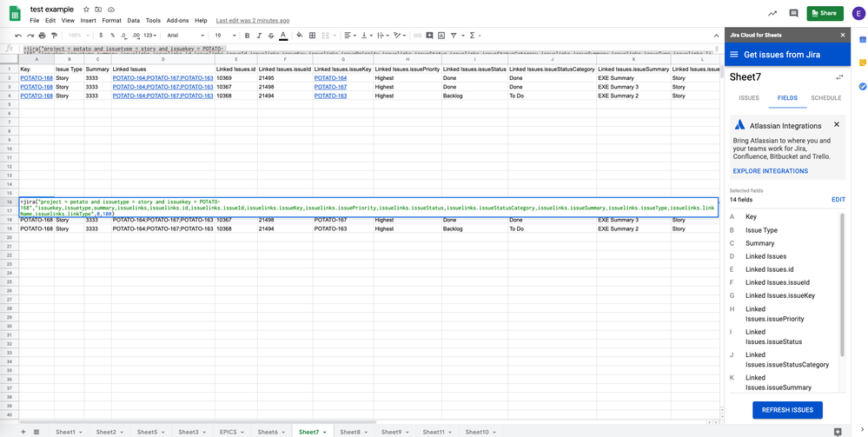Close the Jira Cloud for Sheets sidebar
This screenshot has height=437, width=868.
(x=843, y=35)
